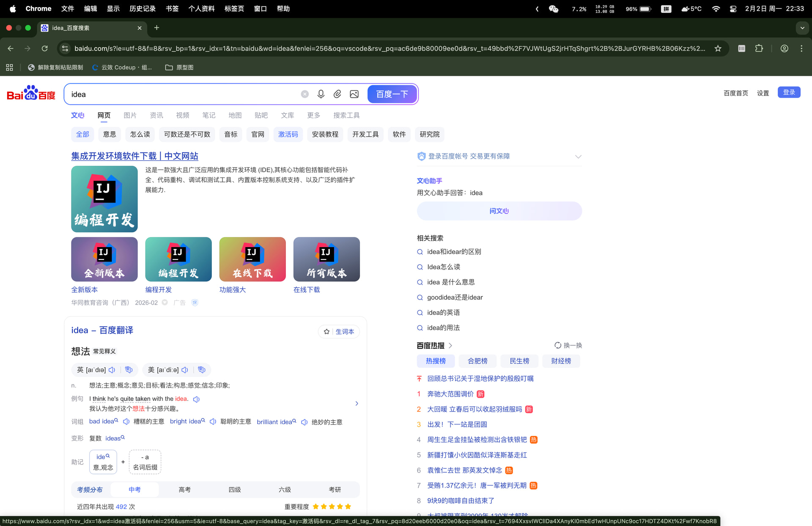Switch to the 图片 search tab
812x526 pixels.
pyautogui.click(x=130, y=115)
